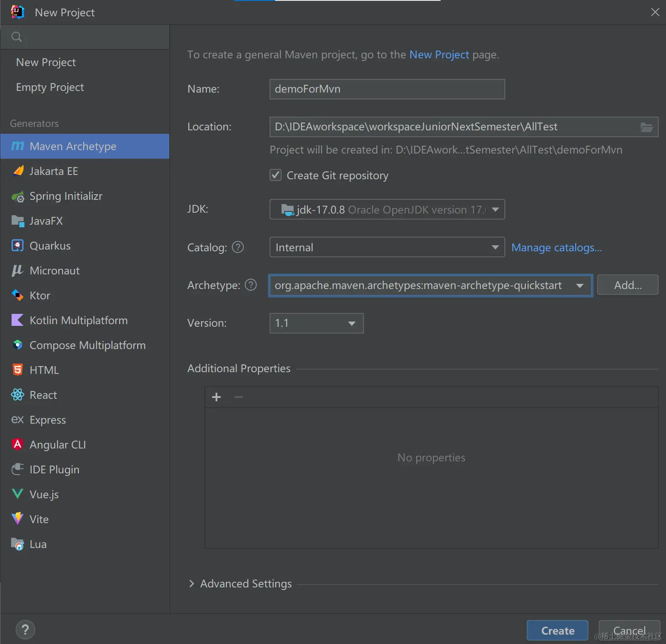Pick the React generator icon
This screenshot has width=666, height=644.
18,395
